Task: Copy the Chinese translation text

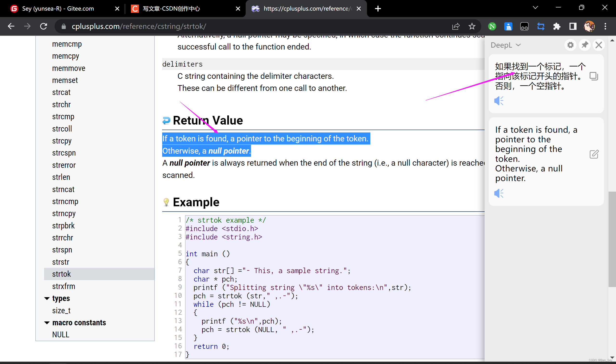Action: coord(593,76)
